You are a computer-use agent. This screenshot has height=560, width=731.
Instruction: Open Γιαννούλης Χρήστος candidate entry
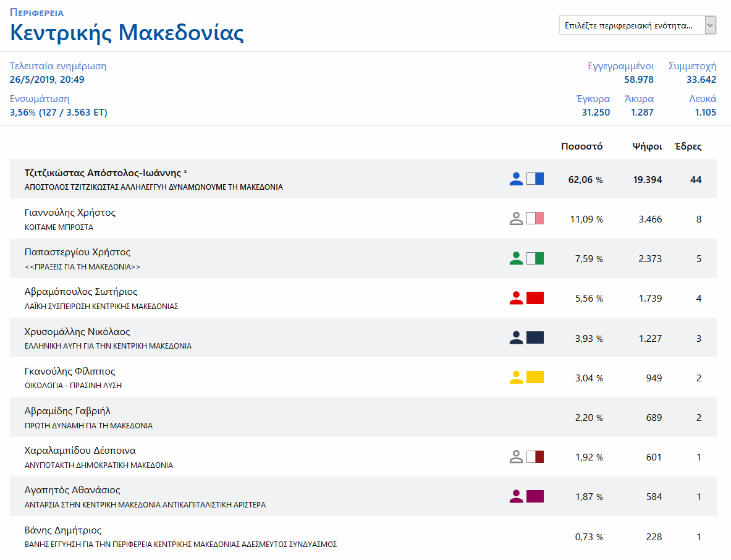70,213
